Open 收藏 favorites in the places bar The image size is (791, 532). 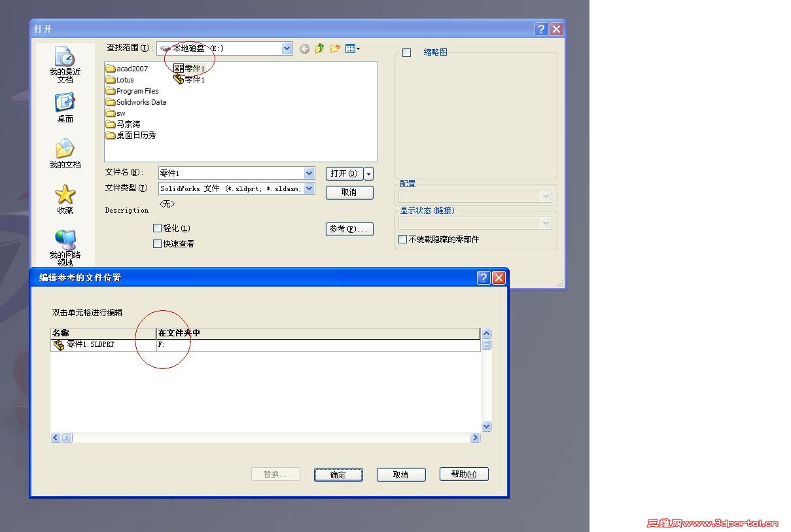[x=65, y=200]
